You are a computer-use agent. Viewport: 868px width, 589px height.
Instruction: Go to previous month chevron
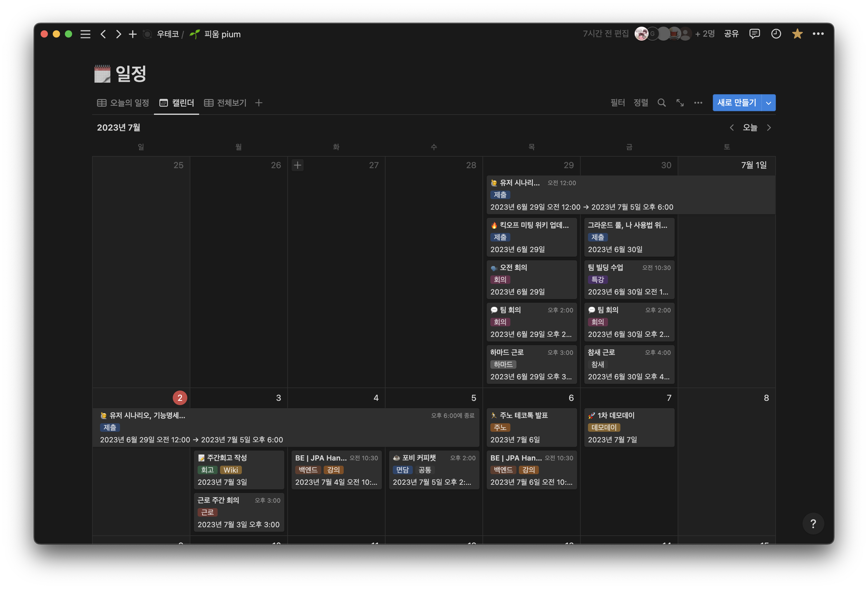[732, 128]
